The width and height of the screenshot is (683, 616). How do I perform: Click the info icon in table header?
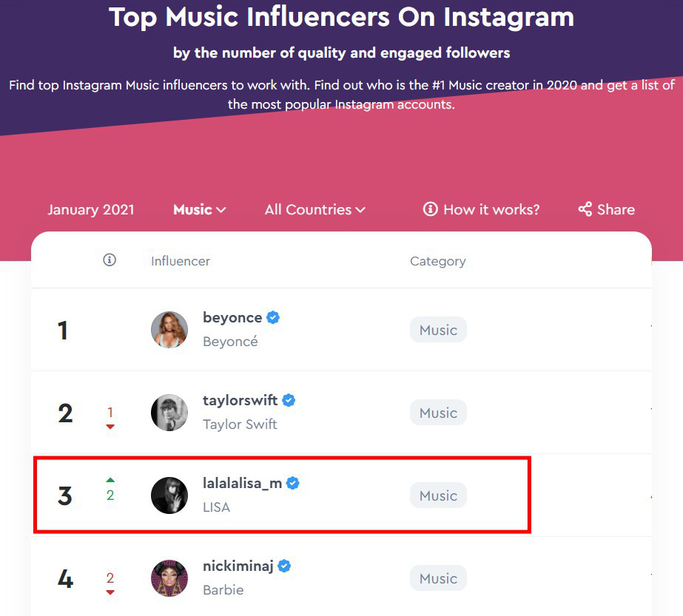coord(110,260)
